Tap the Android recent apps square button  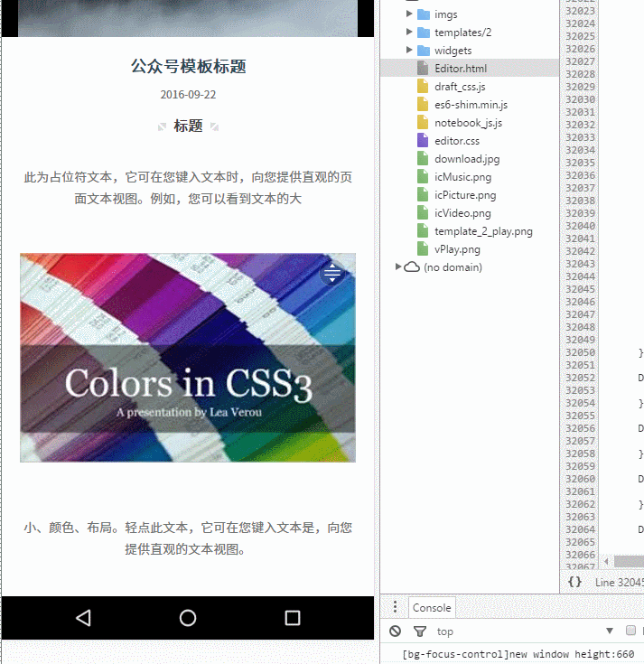pos(293,618)
